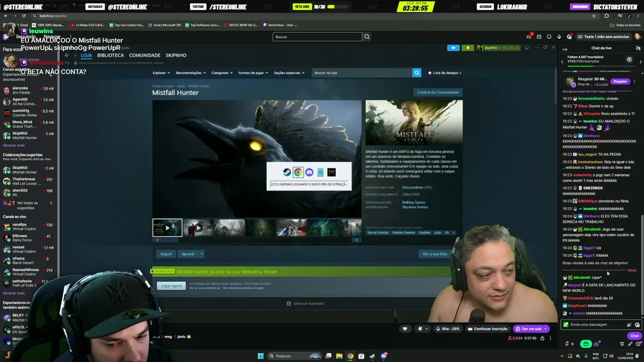Bookmark this page with the star icon
Image resolution: width=644 pixels, height=362 pixels.
click(x=594, y=16)
